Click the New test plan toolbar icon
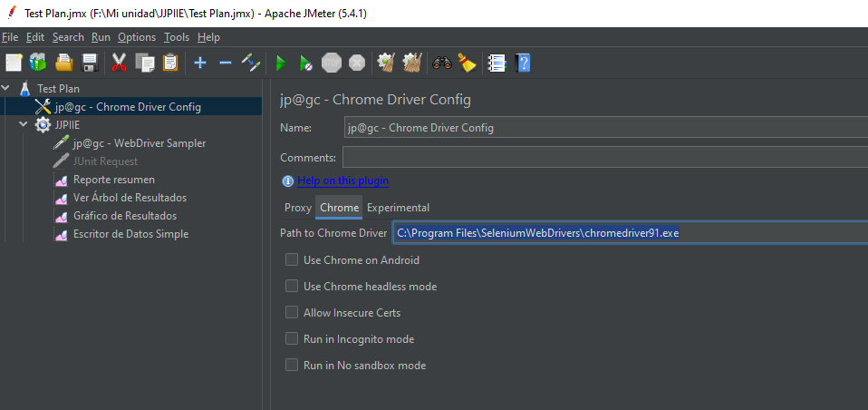Image resolution: width=868 pixels, height=410 pixels. click(x=14, y=63)
